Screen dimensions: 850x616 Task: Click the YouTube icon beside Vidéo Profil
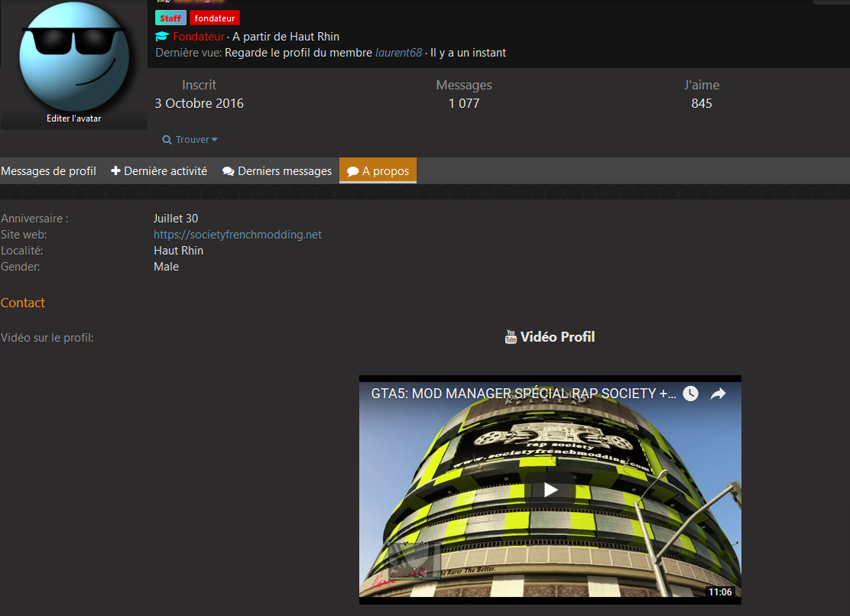click(511, 337)
